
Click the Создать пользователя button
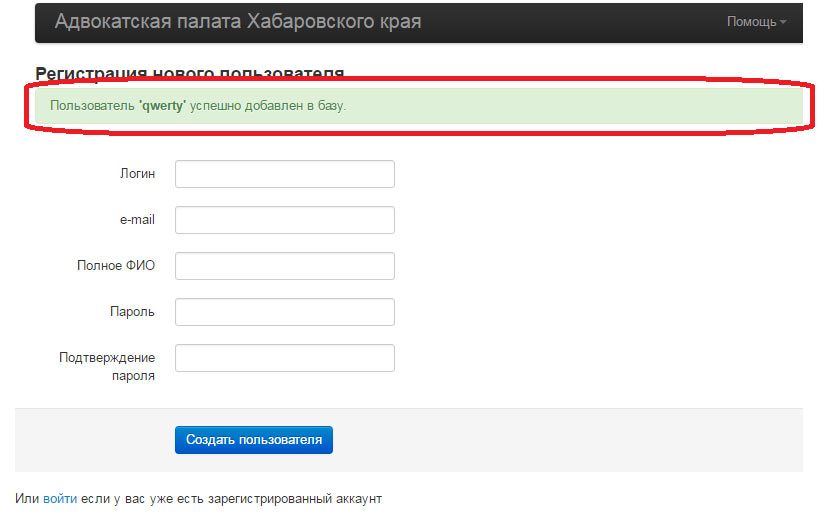pos(254,440)
